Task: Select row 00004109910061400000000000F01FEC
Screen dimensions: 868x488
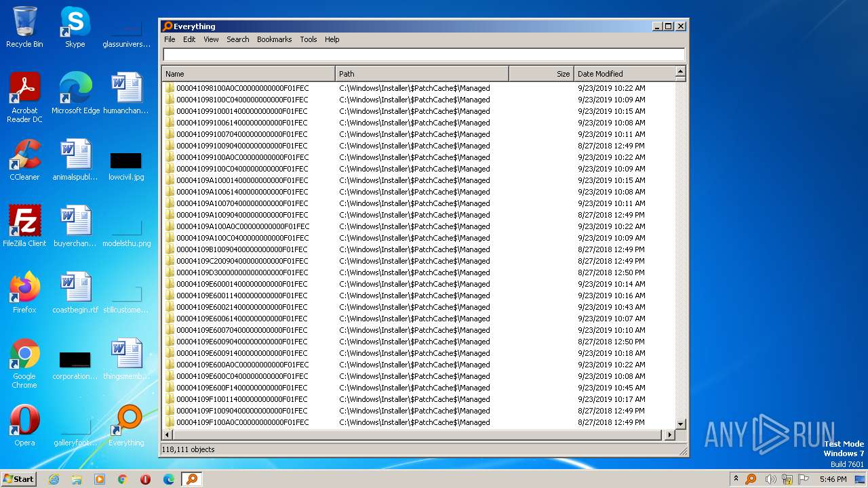Action: (418, 123)
